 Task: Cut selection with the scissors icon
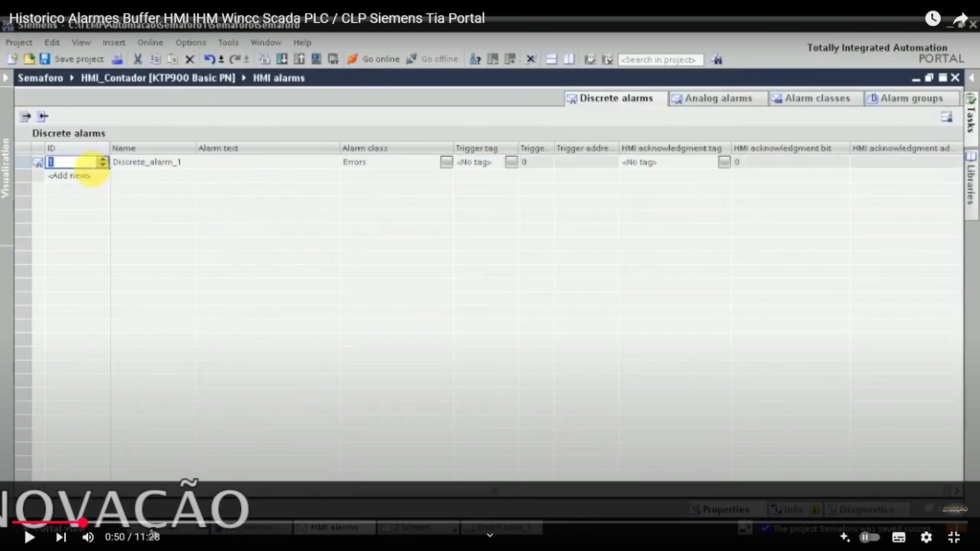138,59
